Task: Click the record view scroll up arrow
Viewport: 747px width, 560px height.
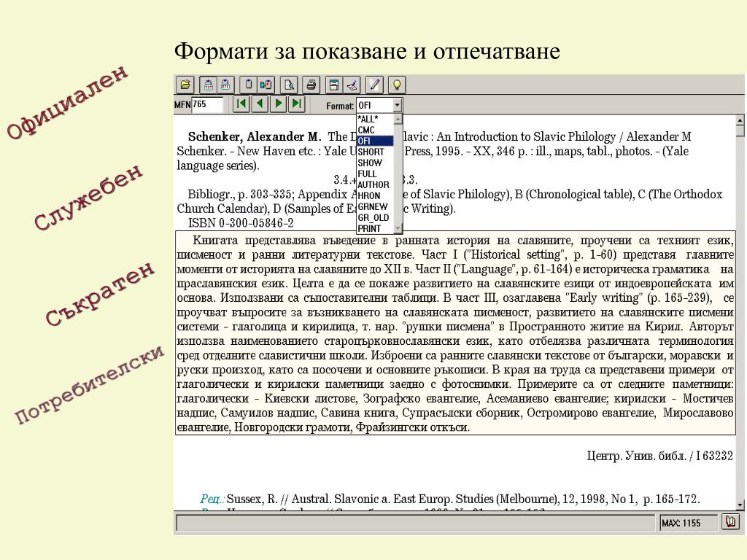Action: 740,120
